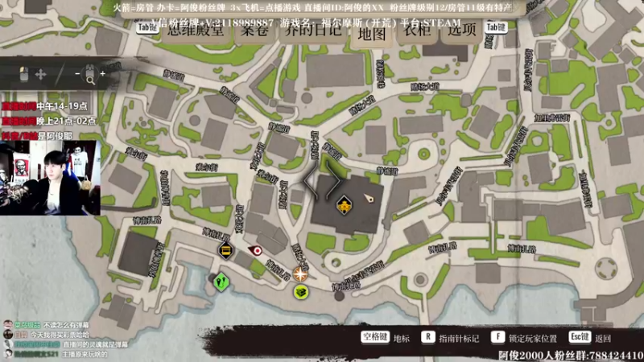Zoom in using the plus sign
The height and width of the screenshot is (362, 644).
click(x=103, y=73)
